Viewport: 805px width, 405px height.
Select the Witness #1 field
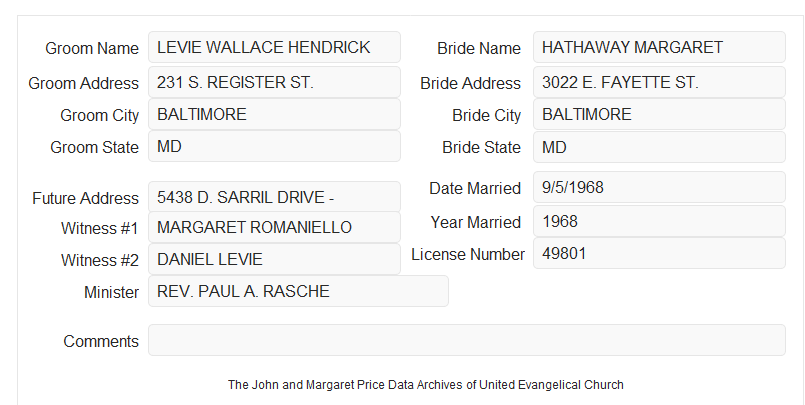tap(274, 227)
